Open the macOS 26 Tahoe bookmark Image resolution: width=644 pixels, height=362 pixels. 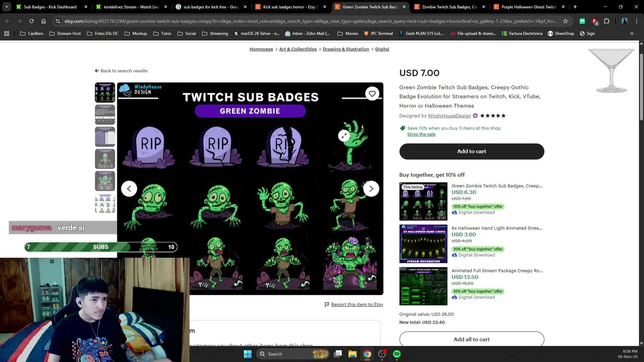tap(257, 33)
